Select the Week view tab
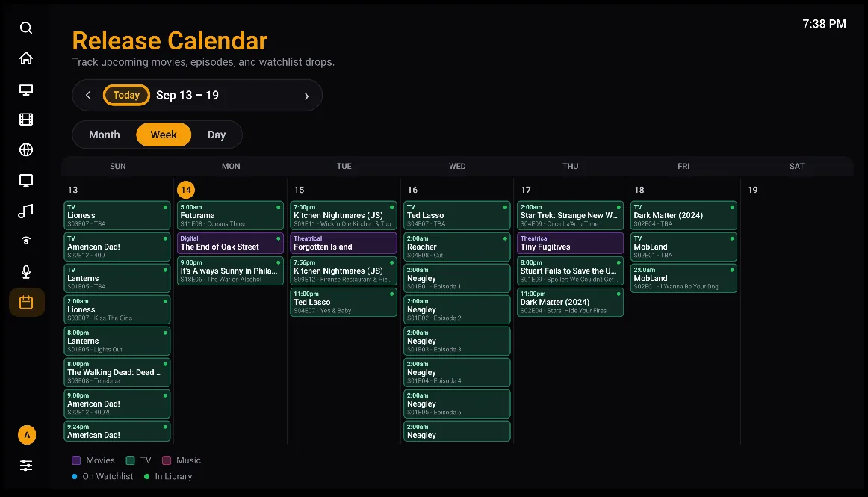 (x=164, y=135)
